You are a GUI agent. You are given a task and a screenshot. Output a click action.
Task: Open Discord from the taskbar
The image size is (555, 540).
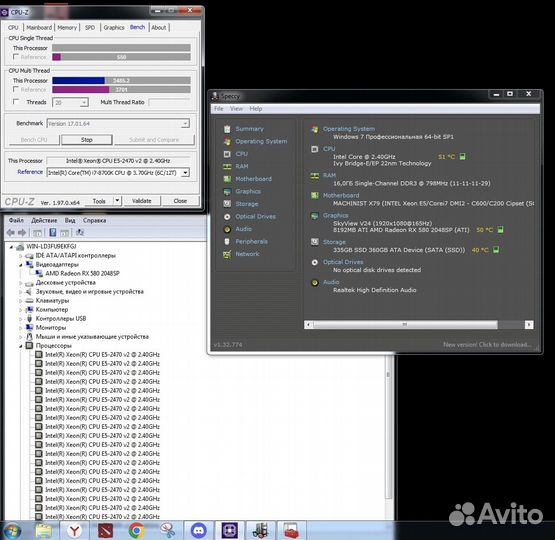(x=199, y=530)
